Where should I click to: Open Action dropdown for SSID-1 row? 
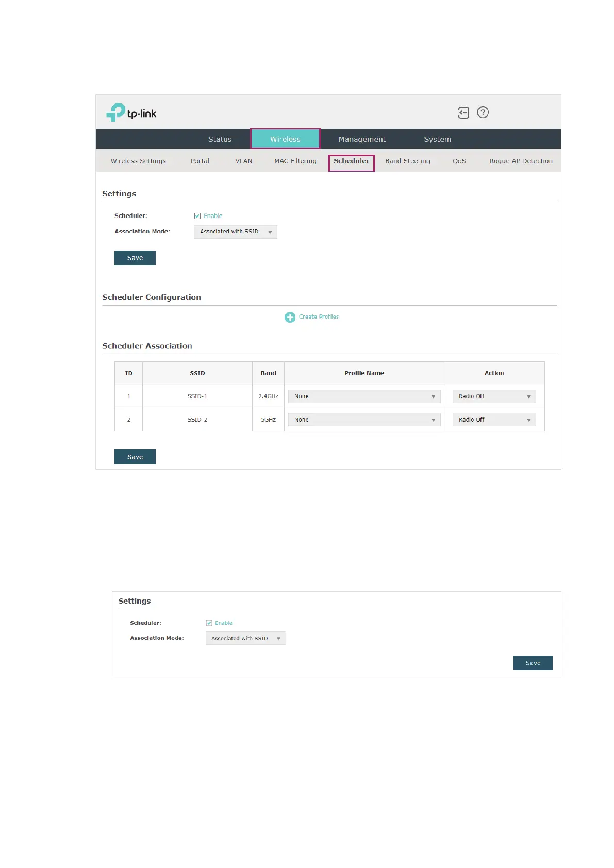click(494, 396)
